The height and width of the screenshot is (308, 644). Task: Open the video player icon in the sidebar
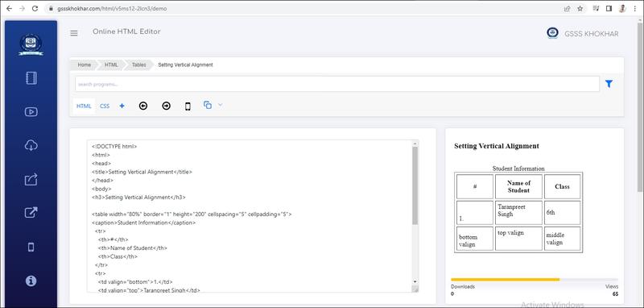31,111
